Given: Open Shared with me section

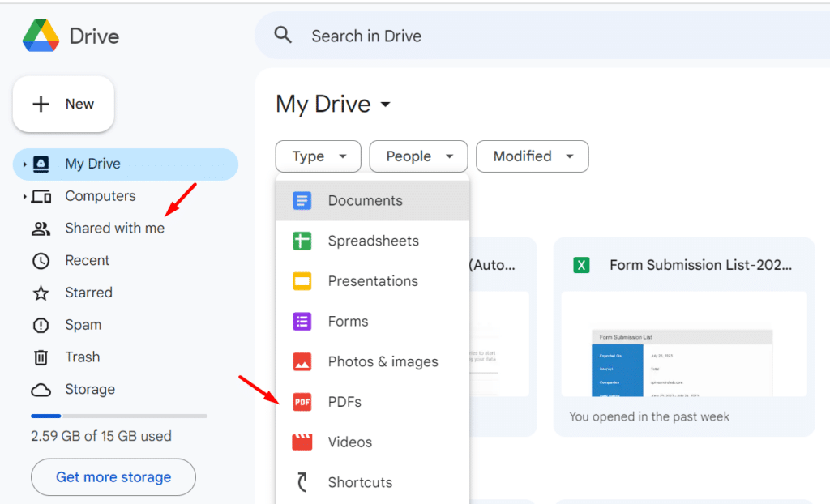Looking at the screenshot, I should pos(114,228).
